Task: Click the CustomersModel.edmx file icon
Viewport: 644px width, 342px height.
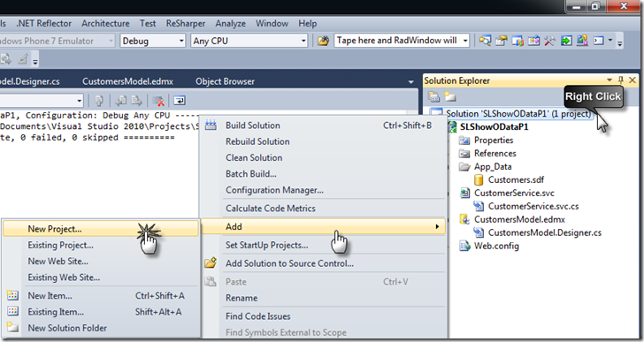Action: pyautogui.click(x=464, y=219)
